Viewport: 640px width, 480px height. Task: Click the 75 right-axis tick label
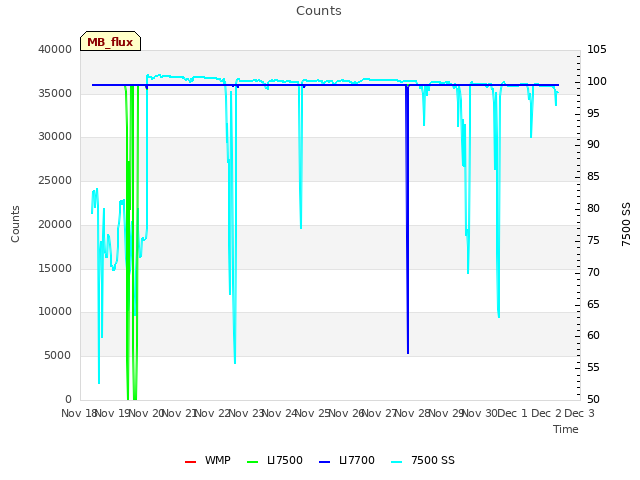coord(593,240)
